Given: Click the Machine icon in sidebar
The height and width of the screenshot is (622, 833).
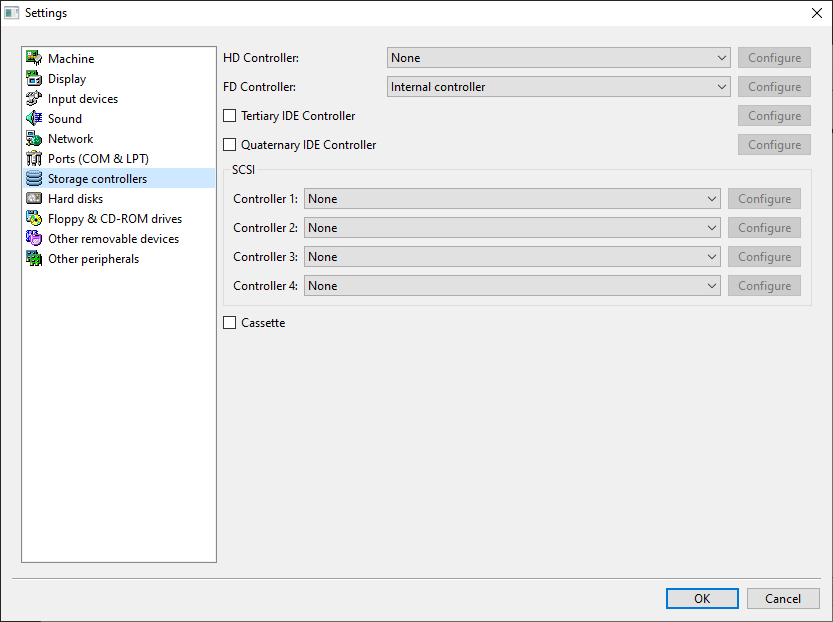Looking at the screenshot, I should coord(34,58).
